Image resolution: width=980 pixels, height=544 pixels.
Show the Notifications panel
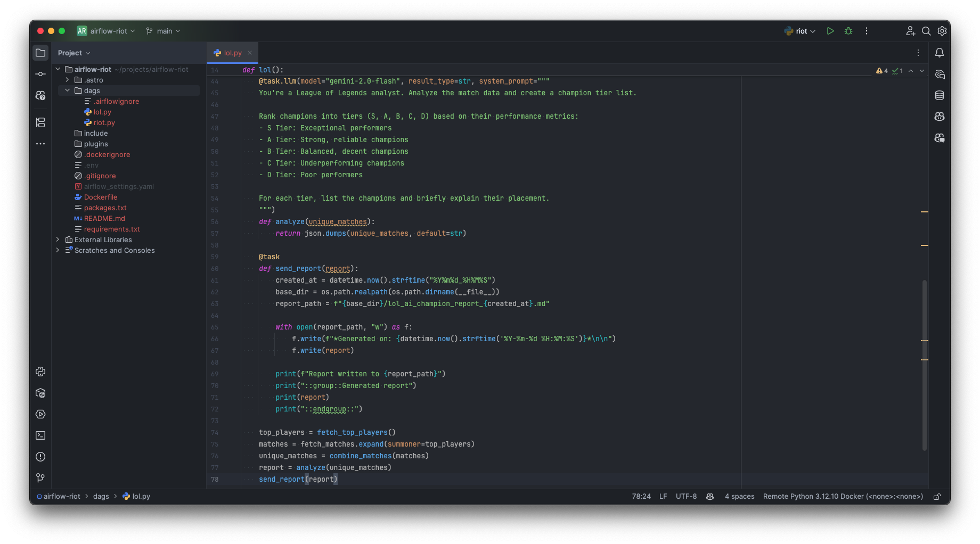940,53
